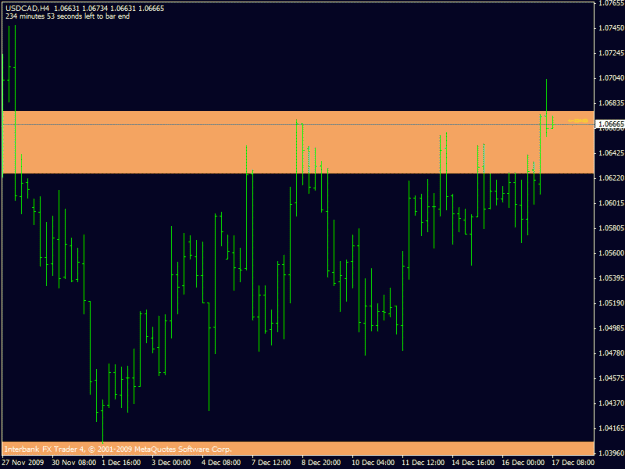The height and width of the screenshot is (469, 625).
Task: Click the 1.04165 price scale label
Action: 611,428
